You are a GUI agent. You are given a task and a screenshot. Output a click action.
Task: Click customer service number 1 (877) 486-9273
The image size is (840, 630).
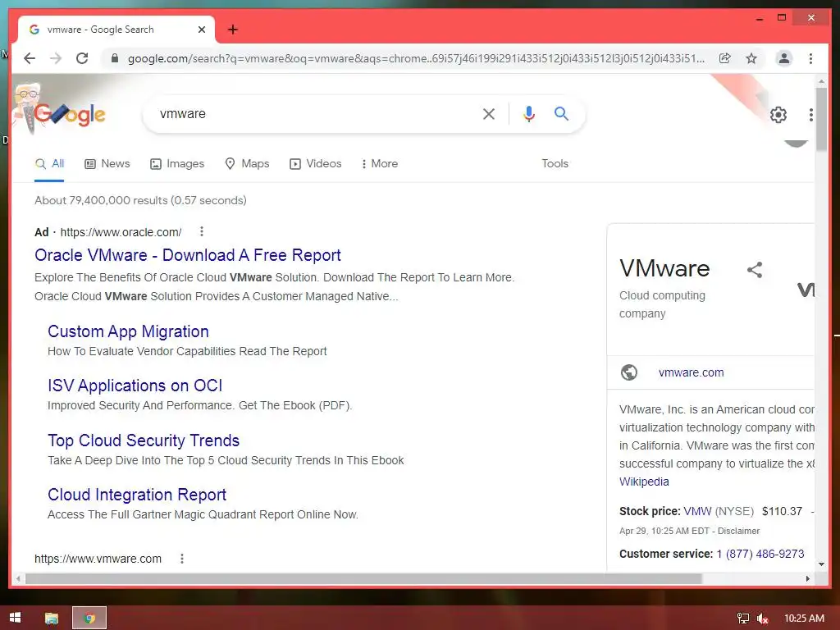coord(760,554)
